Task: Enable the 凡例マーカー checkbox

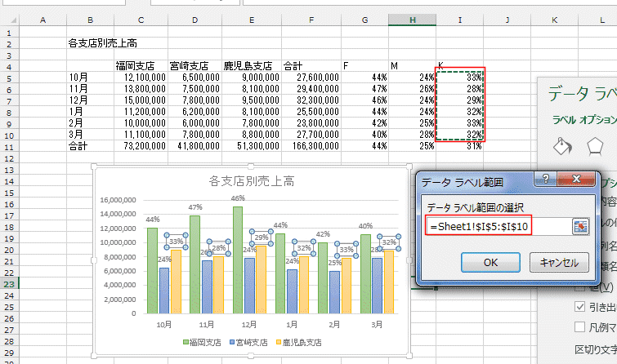Action: tap(579, 327)
